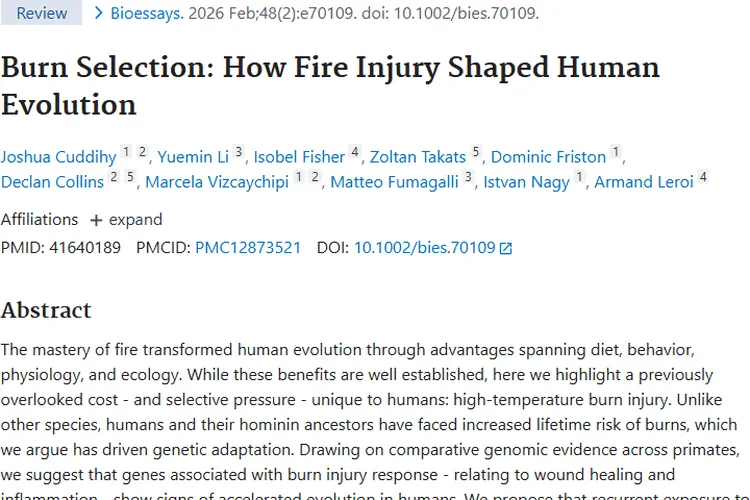Follow the 10.1002/bies.70109 DOI link
Screen dimensions: 750x500
[x=424, y=248]
